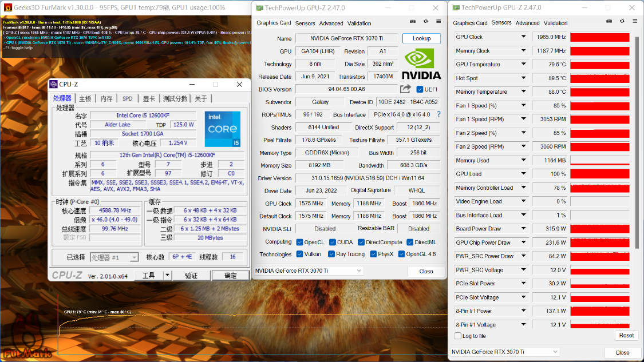The height and width of the screenshot is (362, 644).
Task: Open the Memory Clock sensor dropdown arrow
Action: click(x=523, y=50)
